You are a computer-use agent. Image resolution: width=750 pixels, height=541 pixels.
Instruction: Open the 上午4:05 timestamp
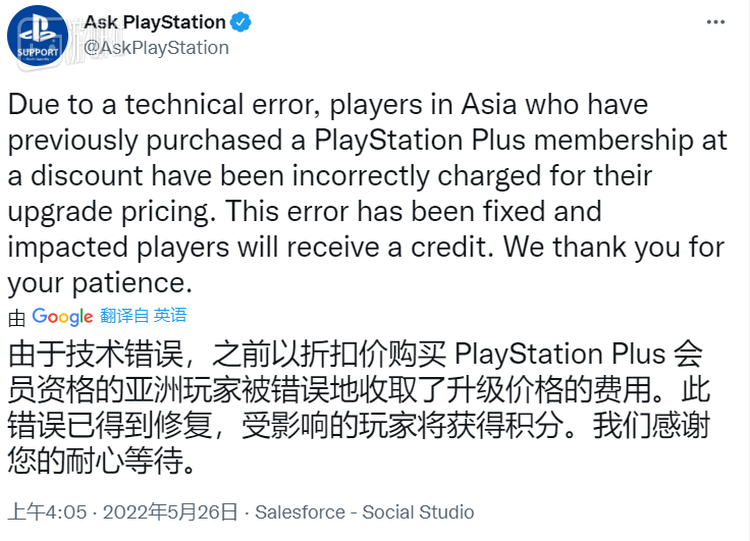point(47,512)
